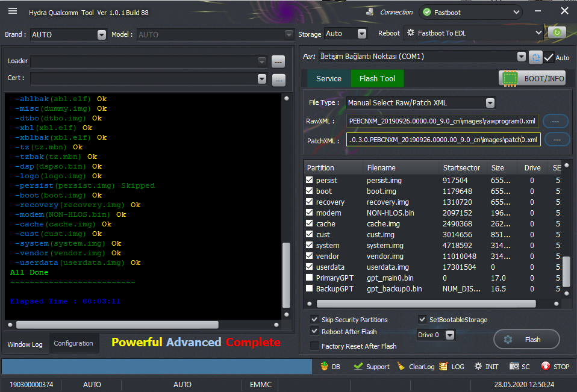Viewport: 577px width, 392px height.
Task: Click the BOOT/INFO chip button
Action: (x=532, y=78)
